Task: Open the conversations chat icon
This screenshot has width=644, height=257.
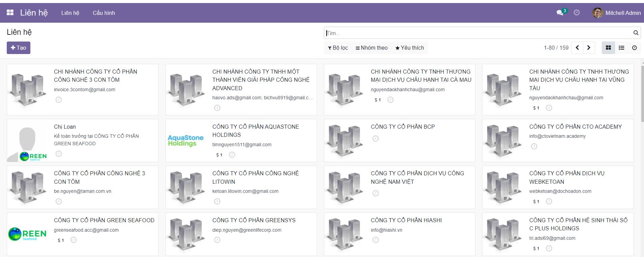Action: (560, 13)
